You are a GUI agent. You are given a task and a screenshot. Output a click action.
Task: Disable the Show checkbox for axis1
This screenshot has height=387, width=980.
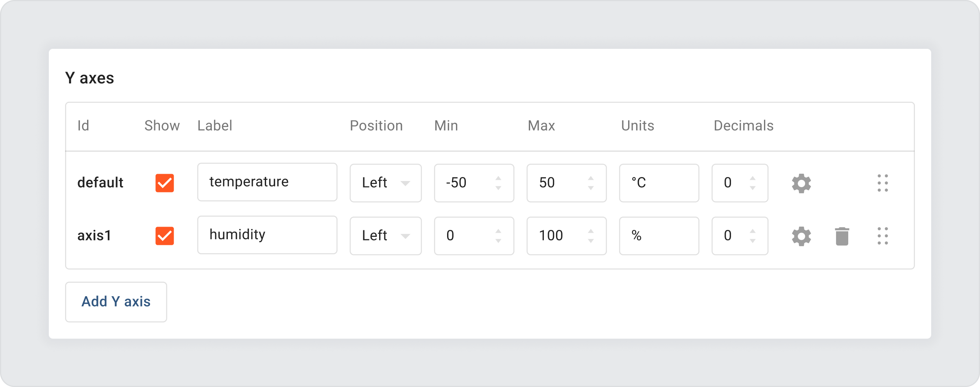tap(164, 236)
